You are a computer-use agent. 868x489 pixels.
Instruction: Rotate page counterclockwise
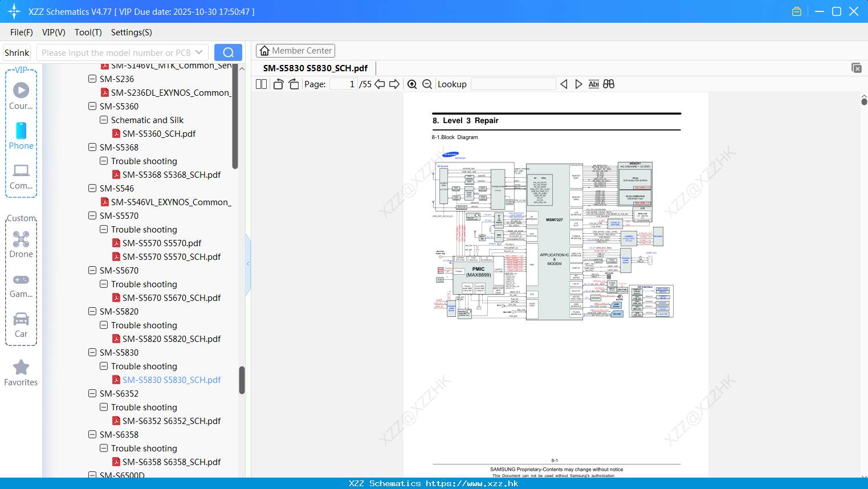point(278,84)
